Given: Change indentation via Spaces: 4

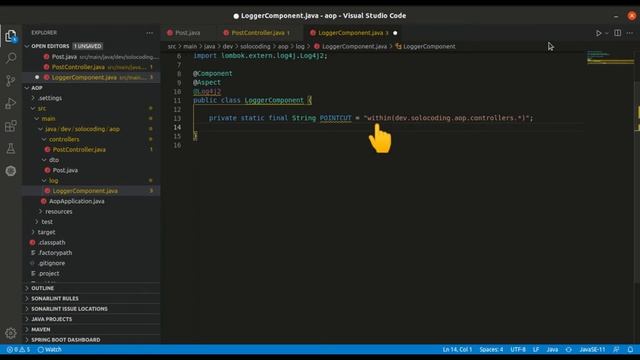Looking at the screenshot, I should [491, 349].
